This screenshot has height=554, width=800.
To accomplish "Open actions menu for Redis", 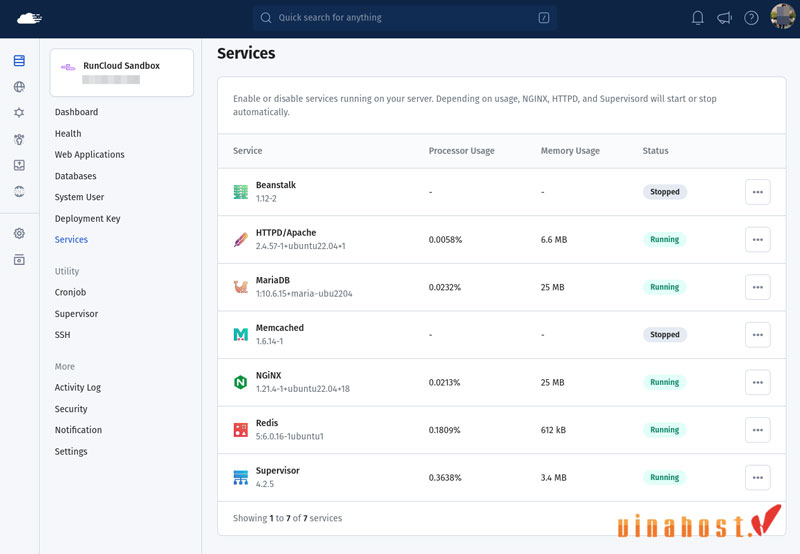I will (757, 430).
